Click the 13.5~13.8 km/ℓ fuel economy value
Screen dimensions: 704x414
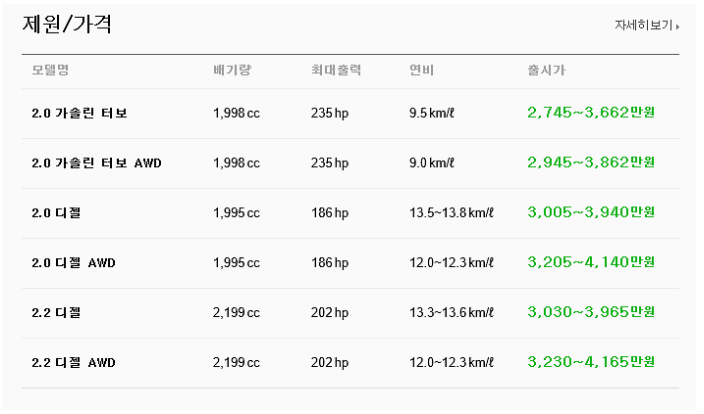[451, 213]
